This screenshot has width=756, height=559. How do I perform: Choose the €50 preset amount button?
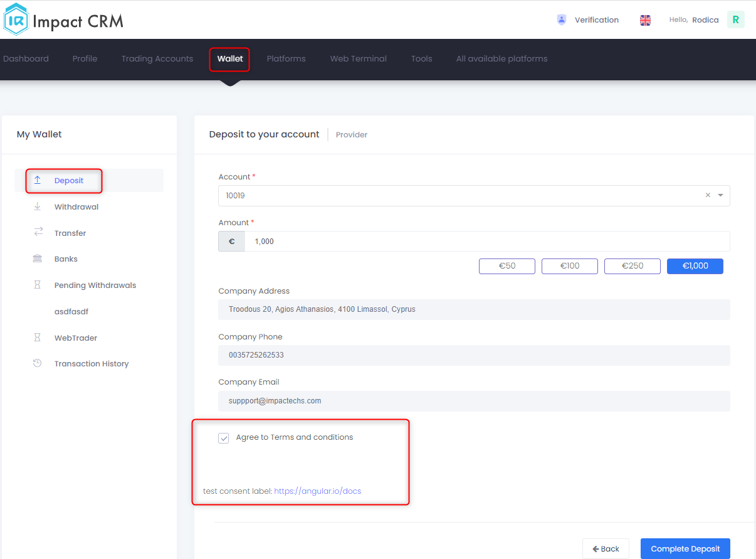click(x=507, y=266)
